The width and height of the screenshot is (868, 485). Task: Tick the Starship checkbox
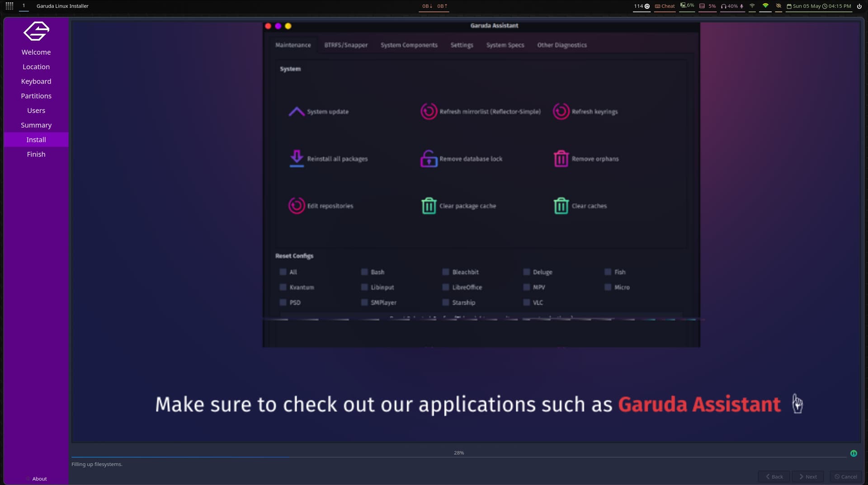tap(446, 303)
